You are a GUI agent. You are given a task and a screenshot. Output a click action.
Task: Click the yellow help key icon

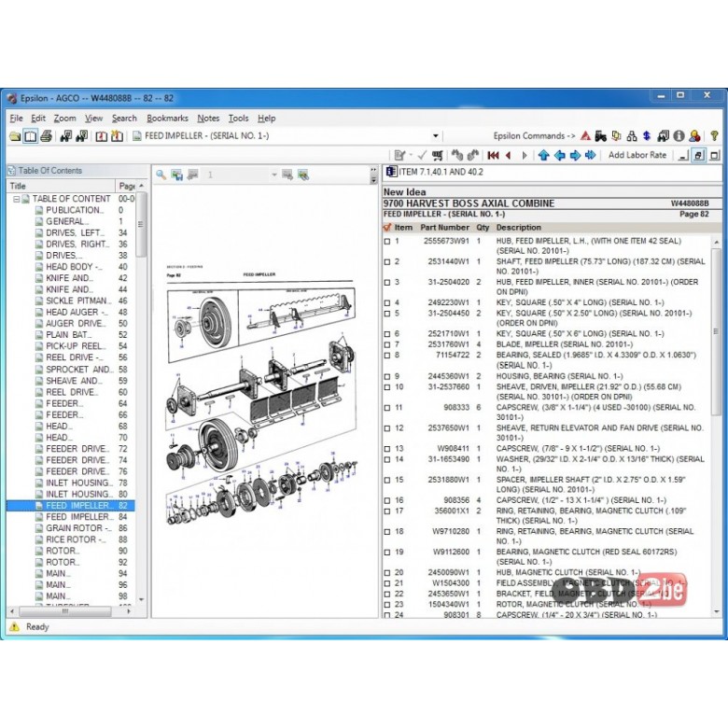(714, 136)
